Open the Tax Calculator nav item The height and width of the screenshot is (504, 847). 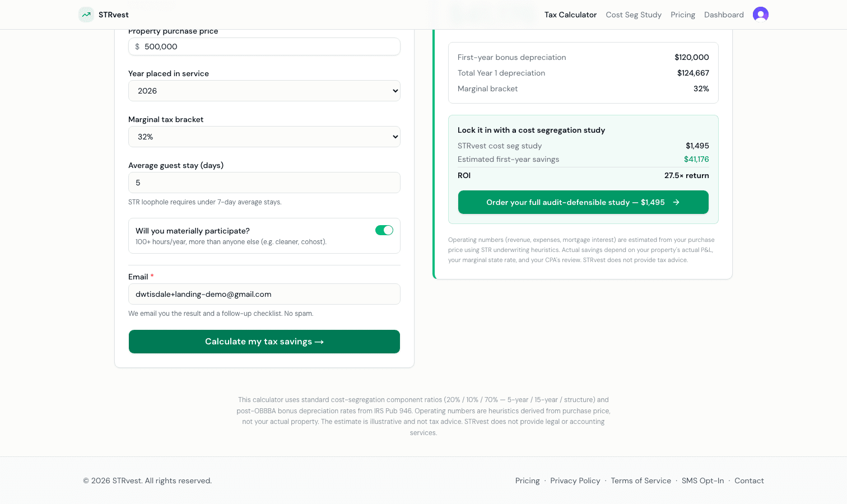coord(570,15)
